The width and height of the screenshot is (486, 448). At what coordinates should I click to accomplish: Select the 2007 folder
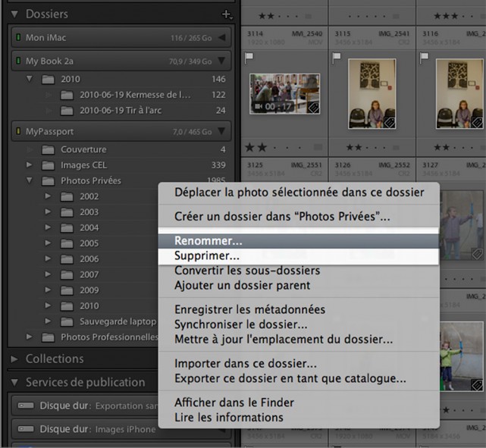[89, 274]
